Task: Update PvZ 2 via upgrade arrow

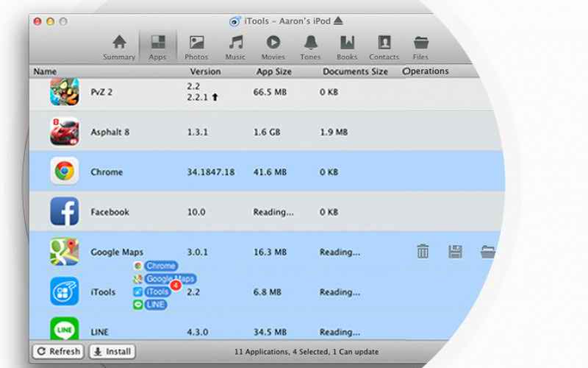Action: (x=215, y=97)
